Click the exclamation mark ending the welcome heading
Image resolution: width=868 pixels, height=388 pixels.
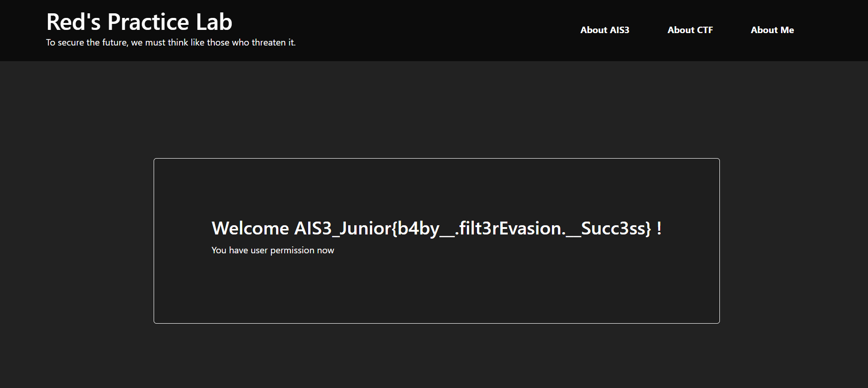[659, 228]
